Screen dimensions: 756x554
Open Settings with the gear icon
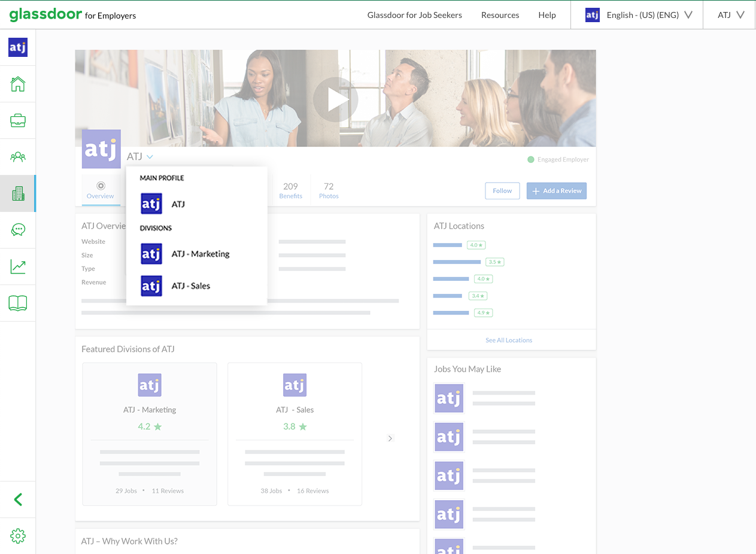[18, 536]
